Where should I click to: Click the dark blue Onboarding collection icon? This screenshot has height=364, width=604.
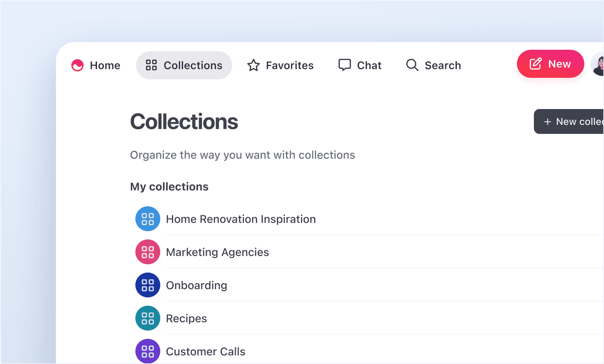[147, 285]
